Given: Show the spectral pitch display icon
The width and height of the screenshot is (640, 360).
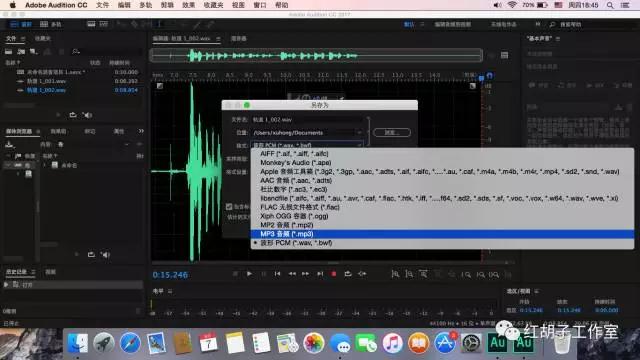Looking at the screenshot, I should point(104,24).
